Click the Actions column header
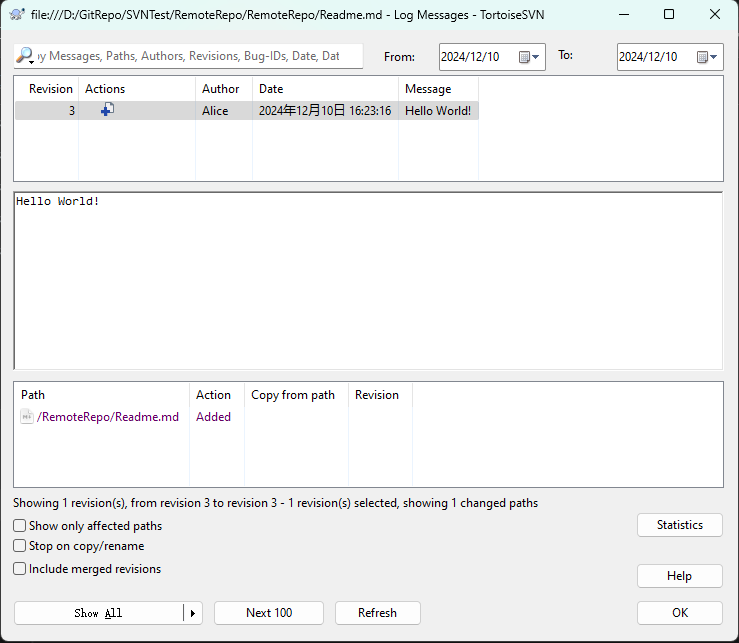This screenshot has height=643, width=739. 137,89
